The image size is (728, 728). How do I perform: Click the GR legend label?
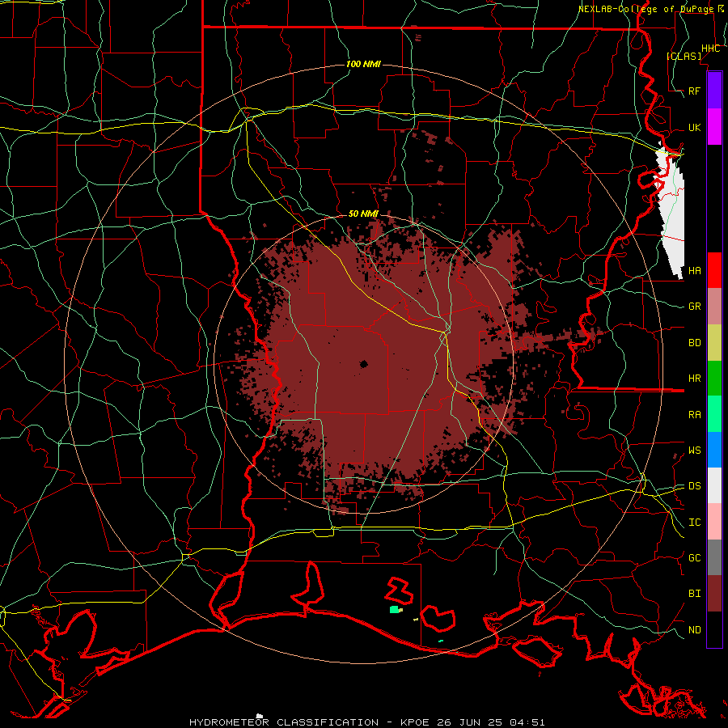pos(694,307)
